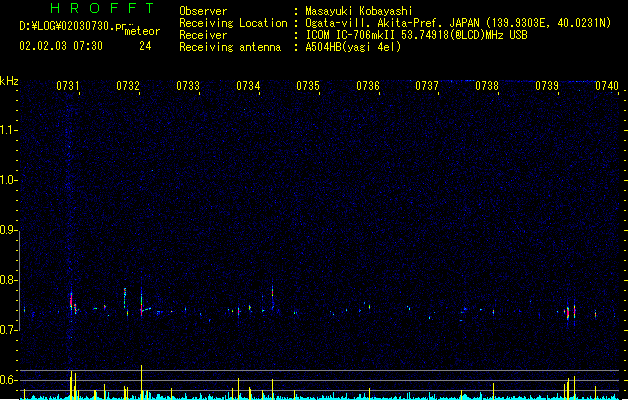Click the meteor count value 24
The image size is (629, 400).
point(145,46)
